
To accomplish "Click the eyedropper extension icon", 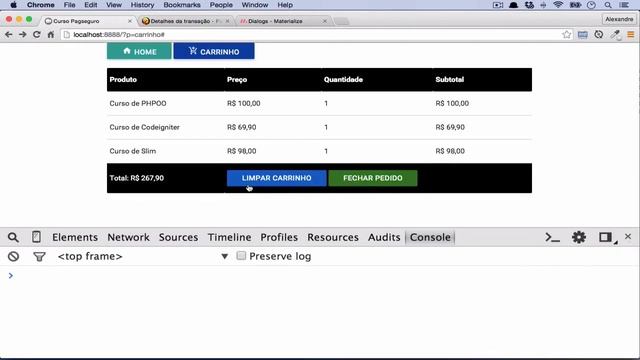I will click(616, 35).
